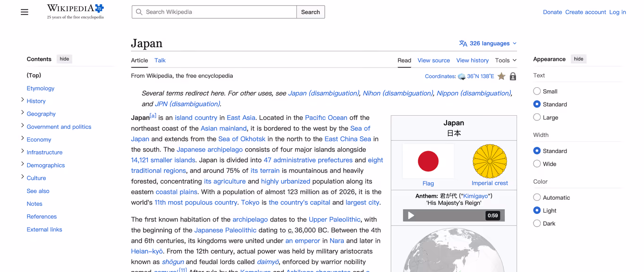Open Japan (disambiguation) link
The image size is (644, 272).
pyautogui.click(x=323, y=93)
